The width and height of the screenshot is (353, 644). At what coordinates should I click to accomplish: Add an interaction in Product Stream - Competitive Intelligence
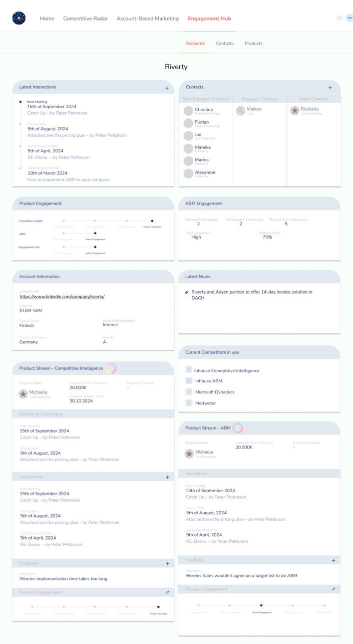(167, 477)
